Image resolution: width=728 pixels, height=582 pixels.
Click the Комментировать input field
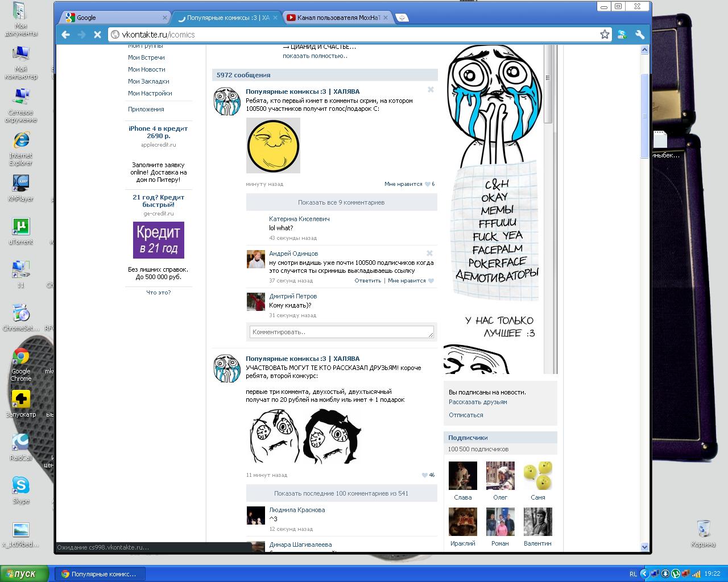[341, 332]
